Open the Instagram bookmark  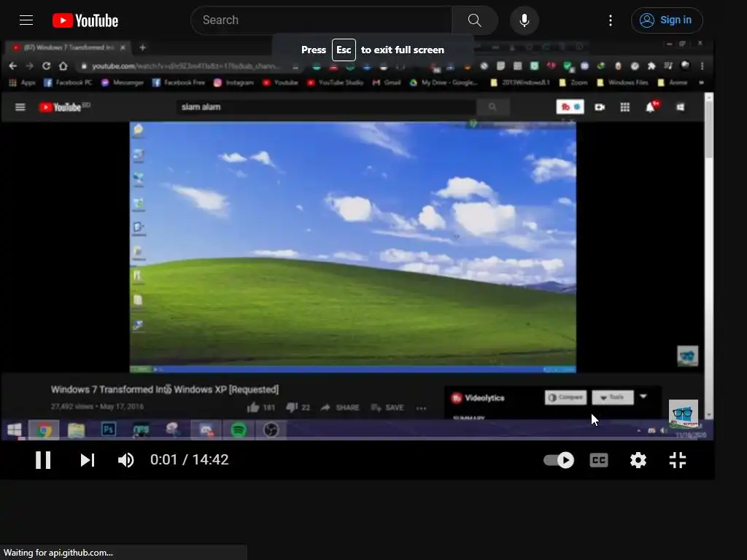pos(233,82)
